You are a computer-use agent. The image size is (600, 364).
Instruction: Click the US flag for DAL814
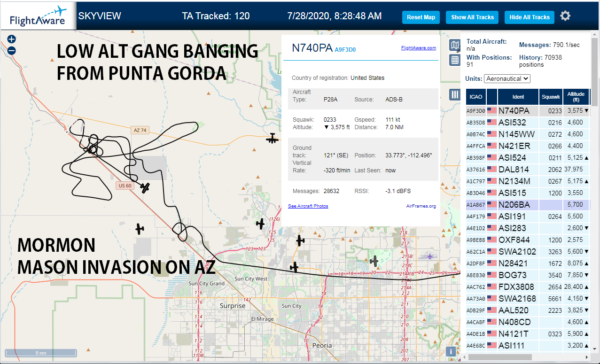[x=492, y=170]
